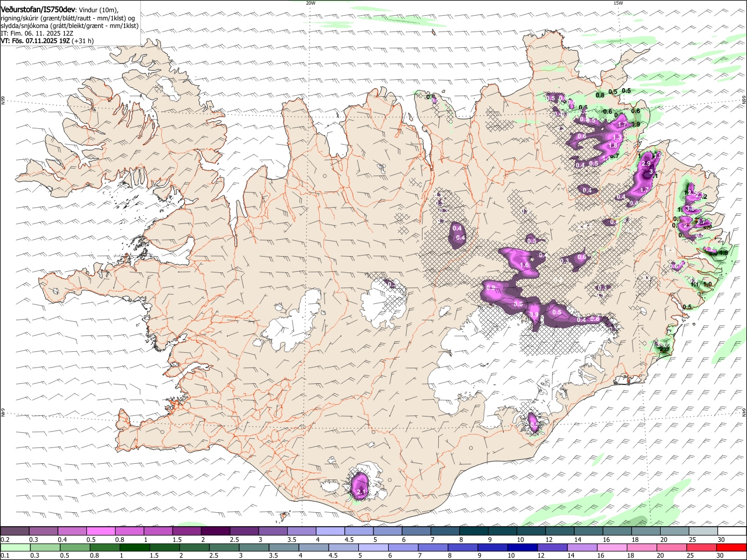Click the 2.1 value on the southern glacier
The width and height of the screenshot is (747, 560).
click(361, 492)
